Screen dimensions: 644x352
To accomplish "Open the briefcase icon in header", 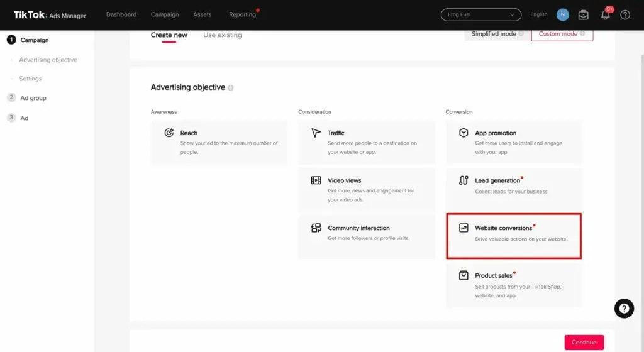I will pos(584,14).
